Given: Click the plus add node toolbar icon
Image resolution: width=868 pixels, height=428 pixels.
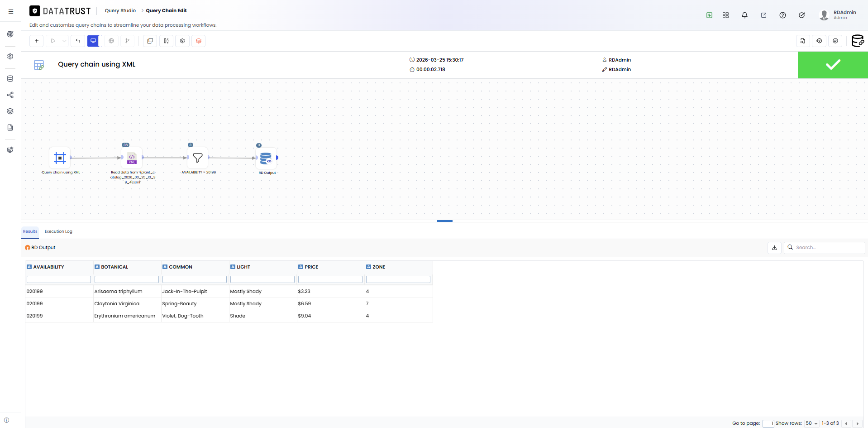Looking at the screenshot, I should (x=37, y=41).
